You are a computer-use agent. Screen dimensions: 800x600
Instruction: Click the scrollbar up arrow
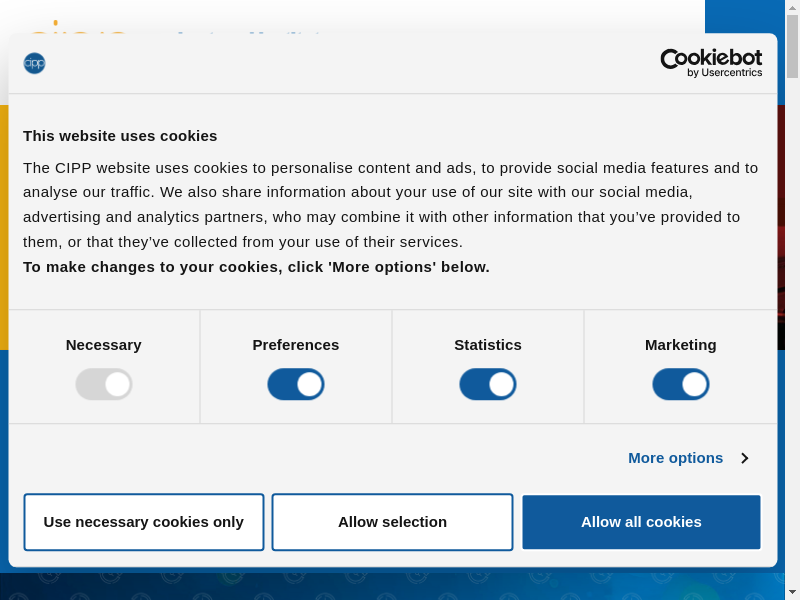792,6
